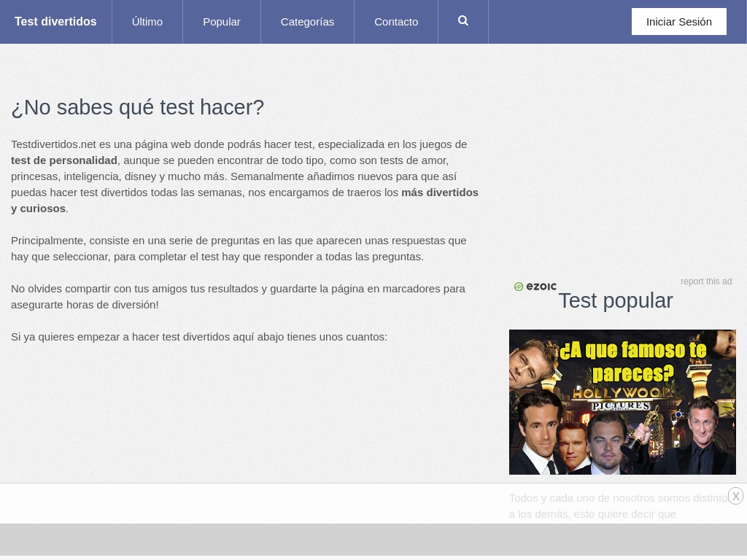
Task: Select the Test divertidos brand logo
Action: coord(55,21)
